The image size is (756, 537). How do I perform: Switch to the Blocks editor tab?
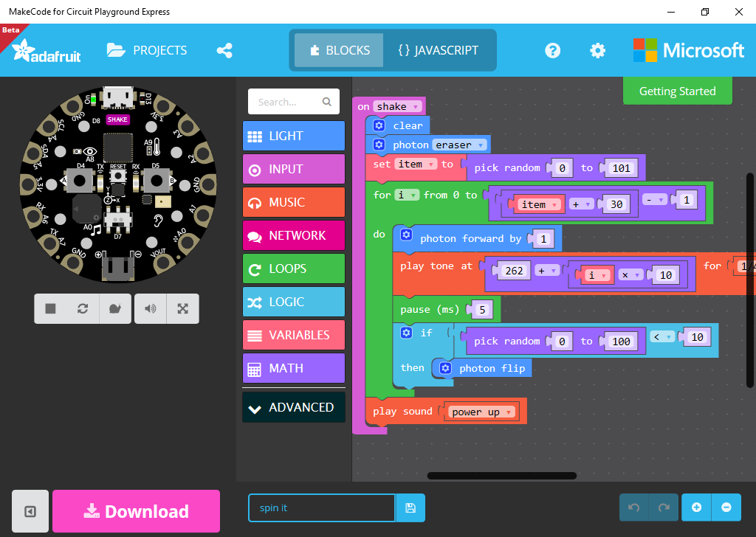(x=339, y=50)
